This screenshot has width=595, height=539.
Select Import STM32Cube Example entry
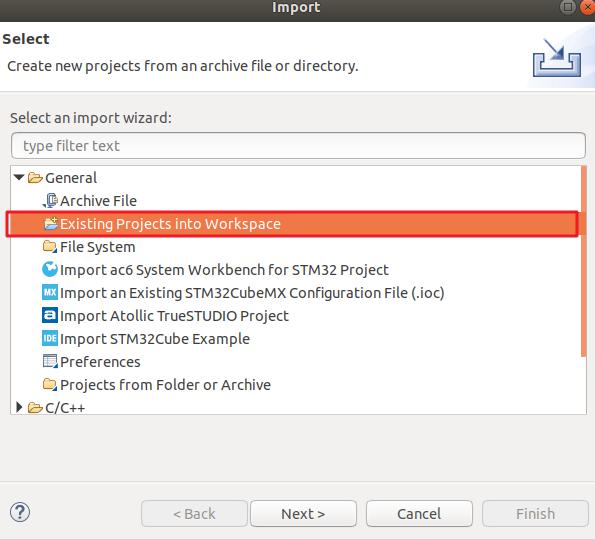155,339
